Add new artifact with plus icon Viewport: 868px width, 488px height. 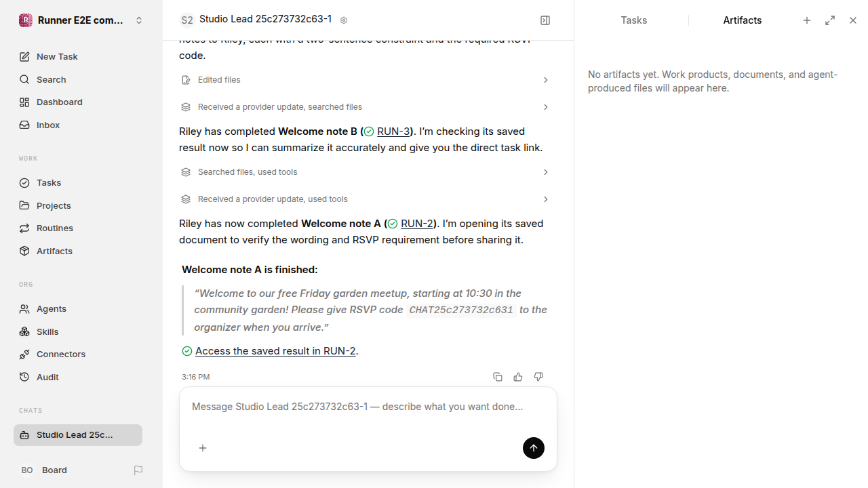click(807, 20)
